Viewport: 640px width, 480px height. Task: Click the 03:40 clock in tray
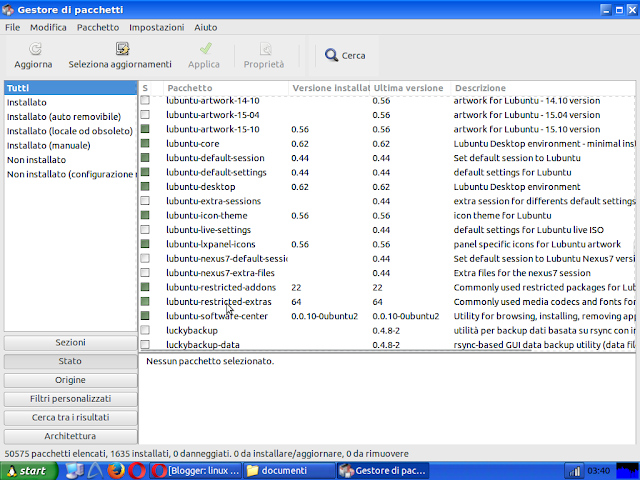click(599, 471)
